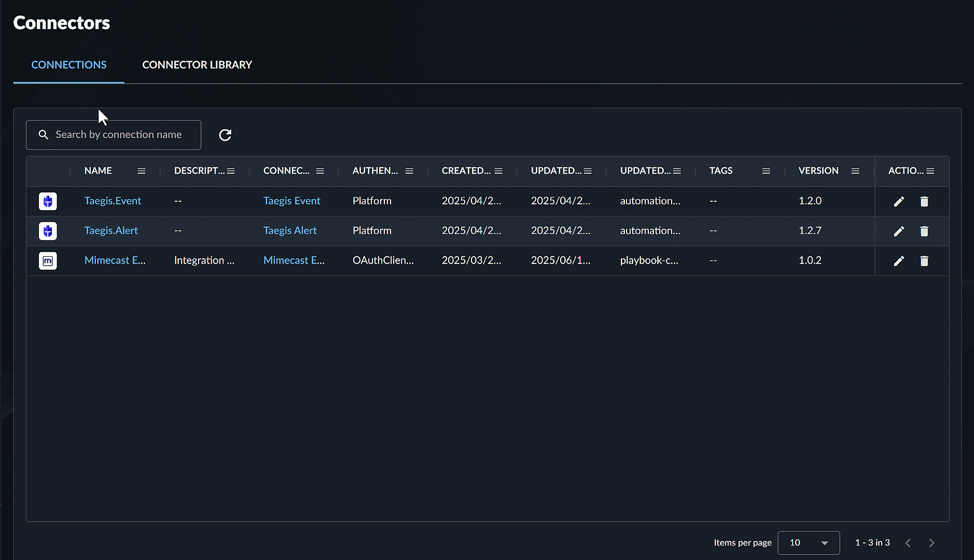Click the Taegis.Alert connector logo icon
Viewport: 974px width, 560px height.
tap(48, 231)
